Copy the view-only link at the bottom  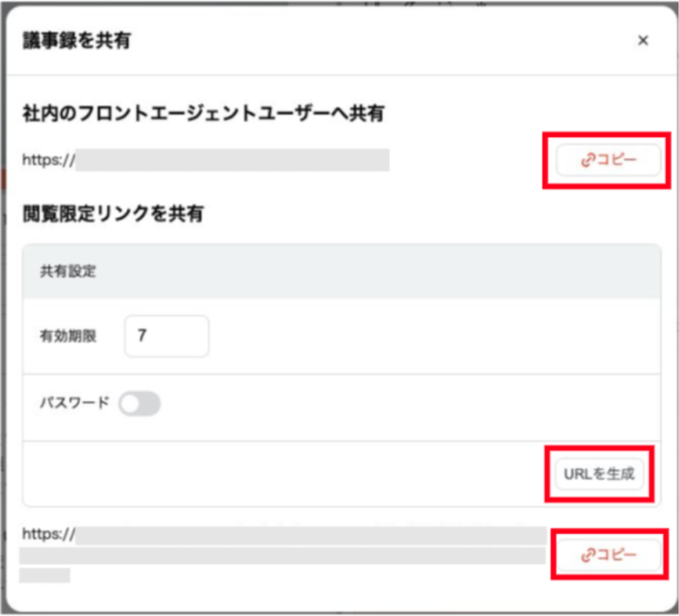(609, 555)
